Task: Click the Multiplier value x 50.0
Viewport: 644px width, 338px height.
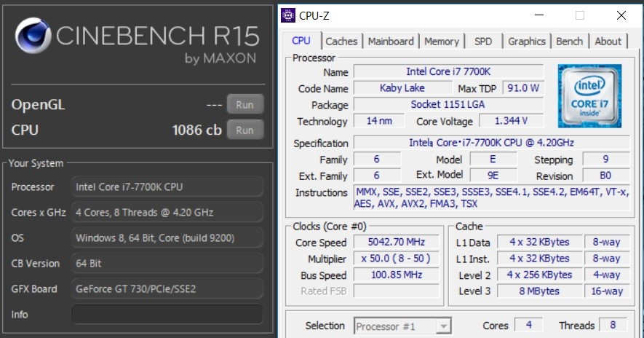Action: point(397,258)
